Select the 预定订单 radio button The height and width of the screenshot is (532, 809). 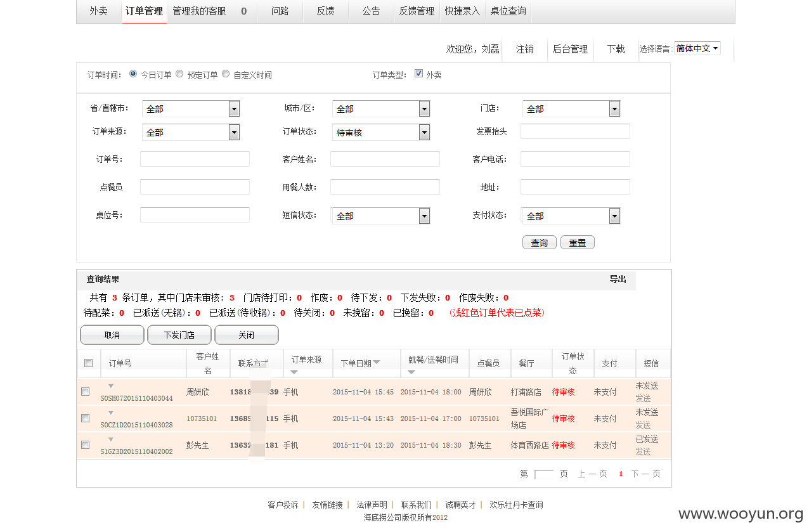pos(179,74)
